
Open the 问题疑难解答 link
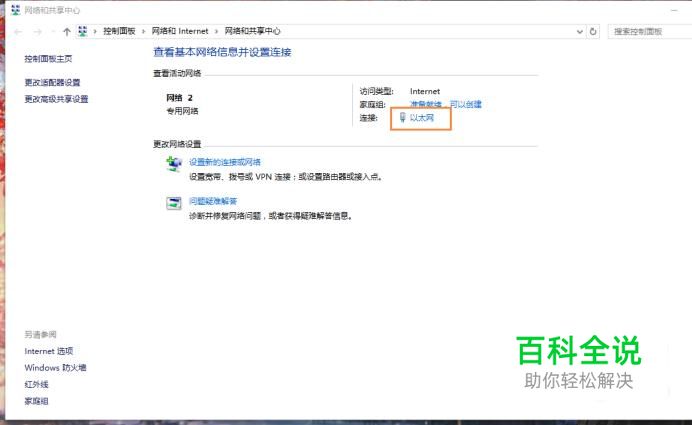point(213,201)
